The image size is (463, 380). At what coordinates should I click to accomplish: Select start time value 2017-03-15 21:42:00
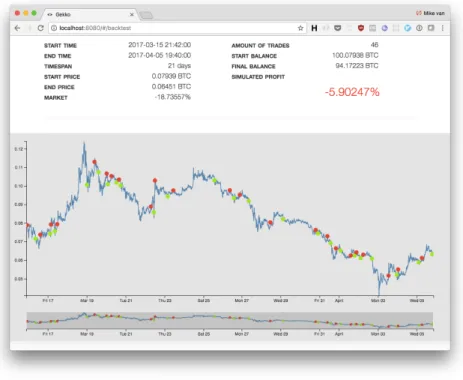tap(159, 45)
